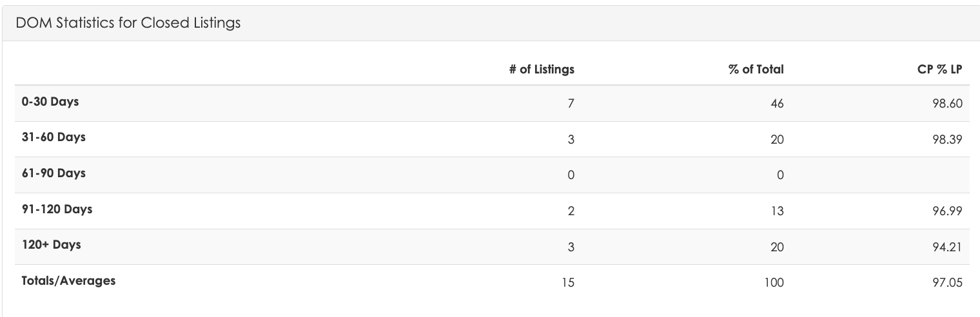This screenshot has height=317, width=980.
Task: Select the 61-90 Days row label
Action: [54, 173]
